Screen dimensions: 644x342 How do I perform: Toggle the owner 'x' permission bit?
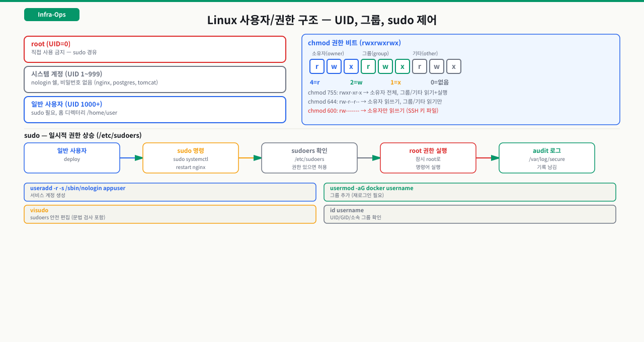[x=351, y=66]
